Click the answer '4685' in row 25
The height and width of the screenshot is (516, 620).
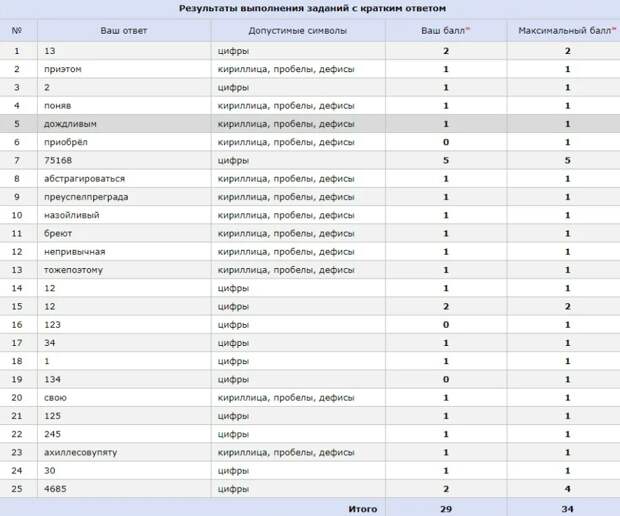coord(55,489)
